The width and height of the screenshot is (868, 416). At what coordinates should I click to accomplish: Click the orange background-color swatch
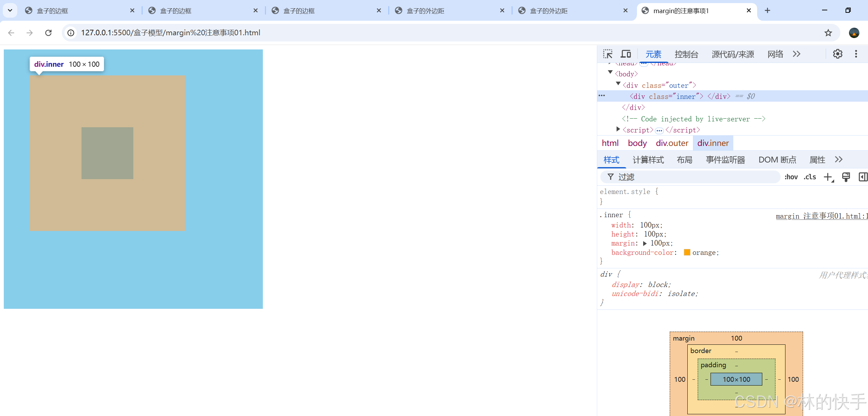687,252
